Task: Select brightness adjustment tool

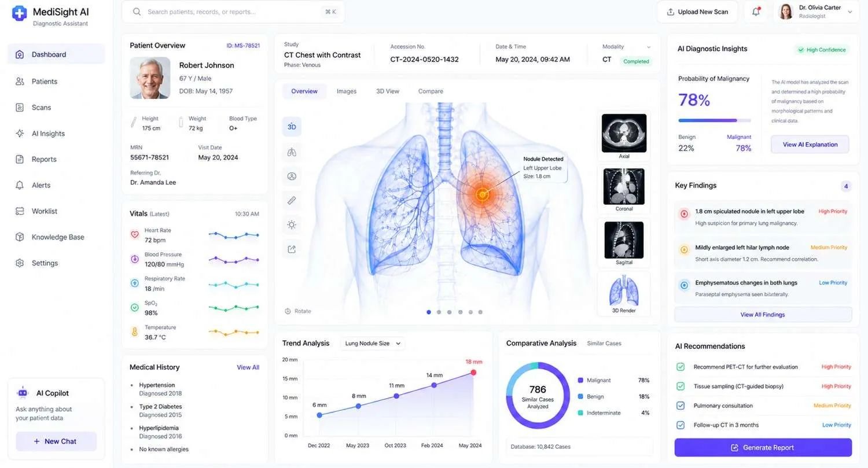Action: pyautogui.click(x=292, y=224)
